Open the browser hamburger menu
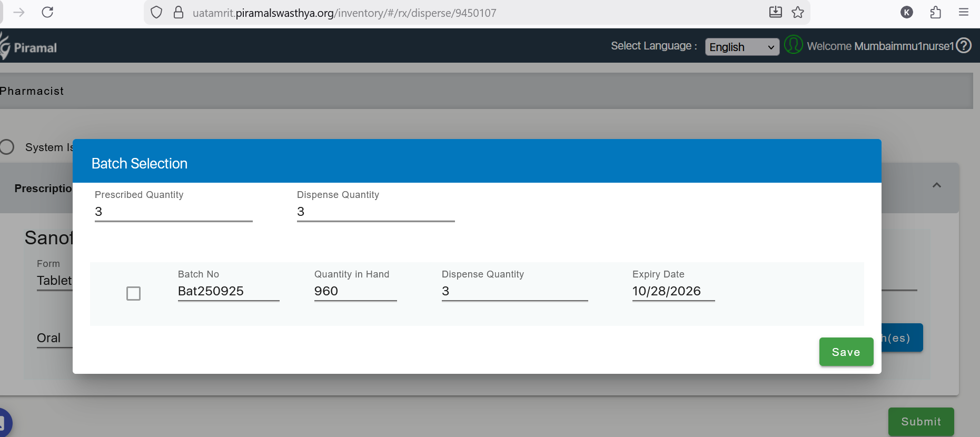Viewport: 980px width, 437px height. [x=964, y=12]
